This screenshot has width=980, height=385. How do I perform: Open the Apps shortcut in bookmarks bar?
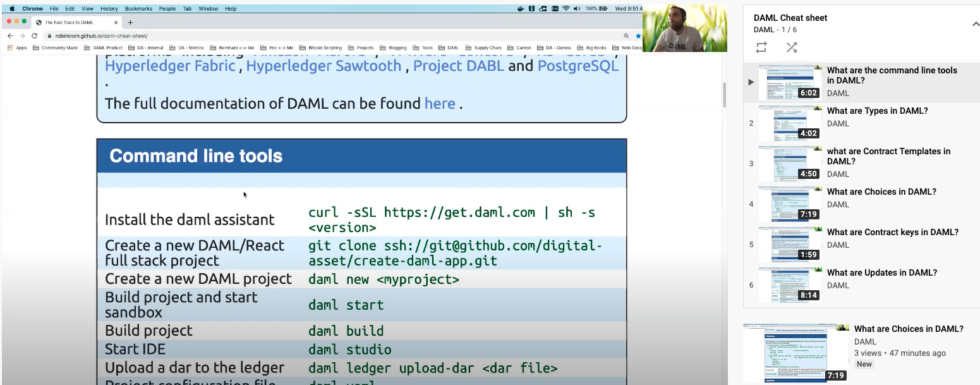pyautogui.click(x=17, y=47)
